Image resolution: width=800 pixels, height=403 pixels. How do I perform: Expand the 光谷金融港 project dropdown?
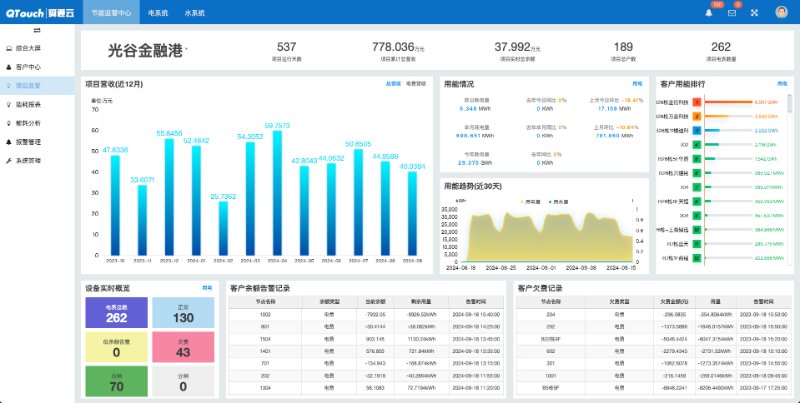coord(186,48)
